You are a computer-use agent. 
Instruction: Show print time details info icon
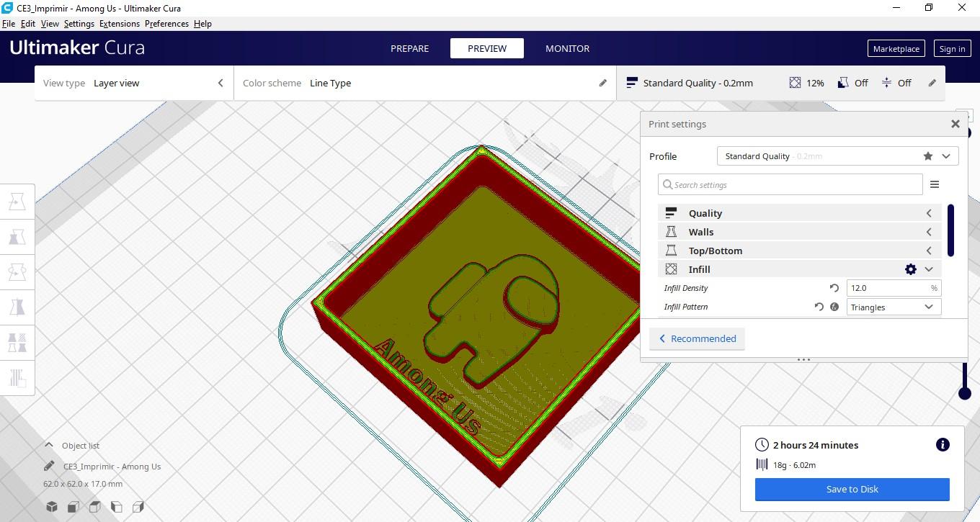point(943,445)
